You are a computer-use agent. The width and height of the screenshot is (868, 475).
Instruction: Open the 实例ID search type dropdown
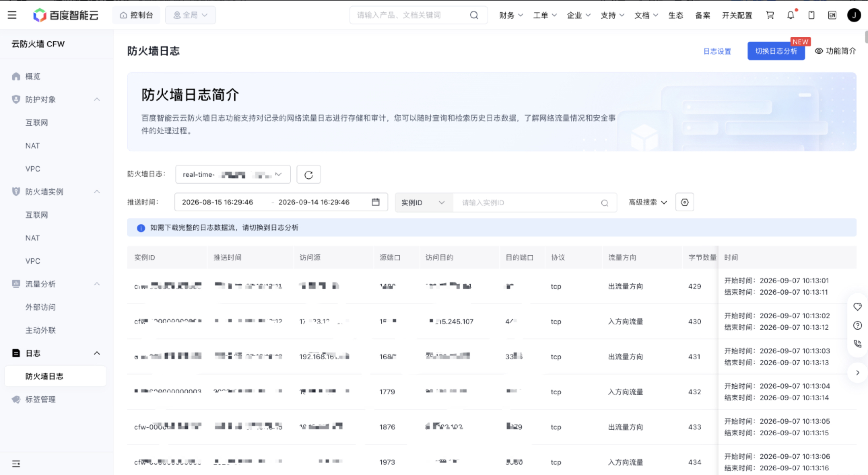[x=424, y=202]
